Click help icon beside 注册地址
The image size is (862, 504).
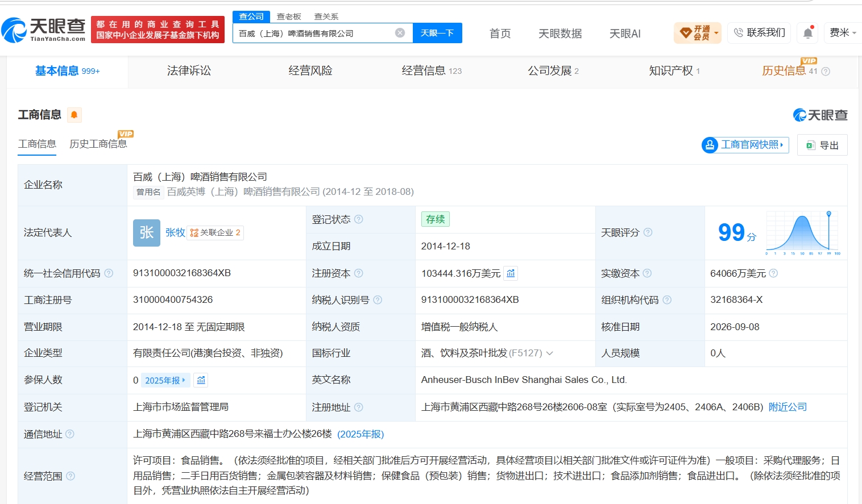click(x=358, y=407)
